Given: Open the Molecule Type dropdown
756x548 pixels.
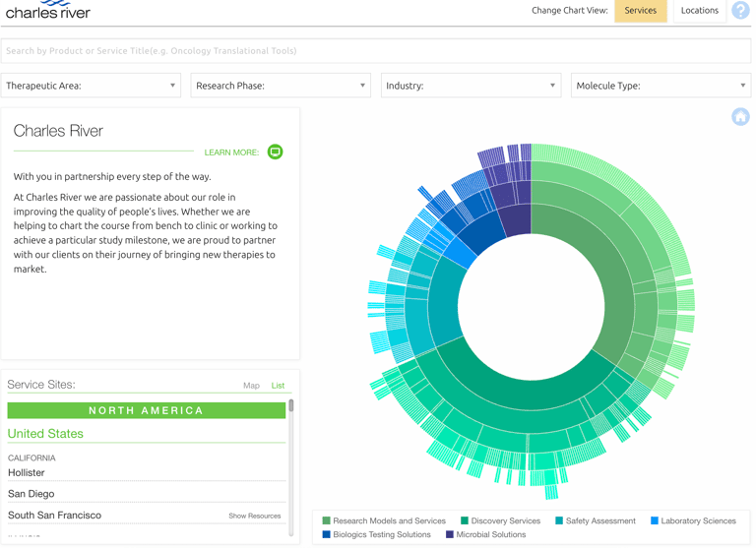Looking at the screenshot, I should [661, 86].
